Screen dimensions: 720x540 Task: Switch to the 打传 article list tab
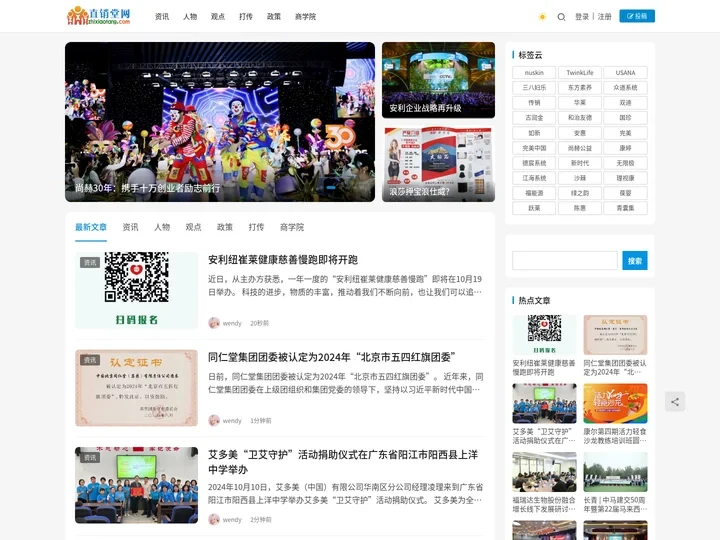(256, 227)
